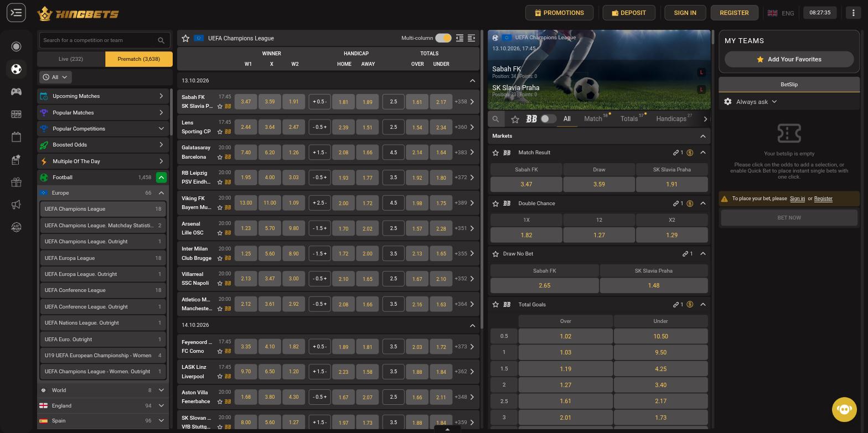Open the gamepad esports sidebar icon

tap(16, 91)
